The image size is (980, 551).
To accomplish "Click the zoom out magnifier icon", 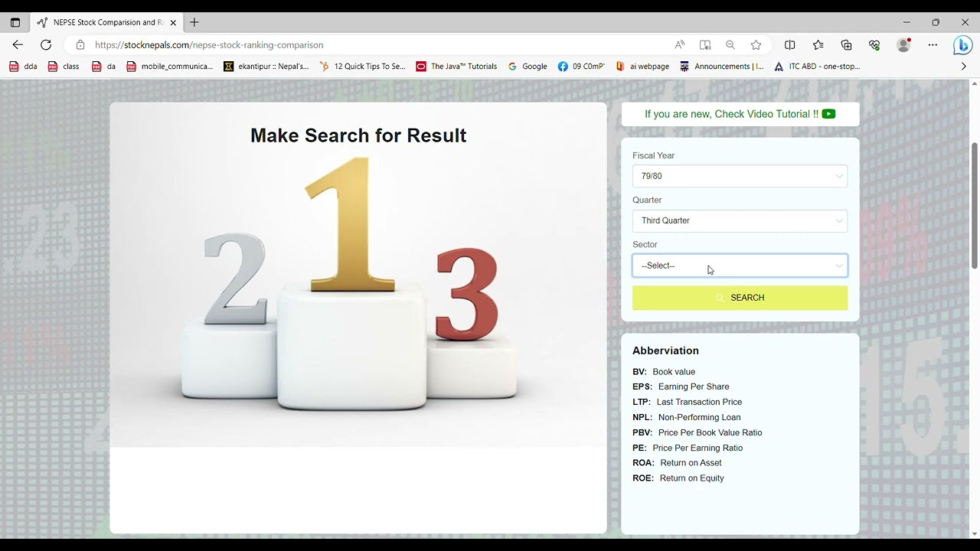I will click(x=730, y=45).
